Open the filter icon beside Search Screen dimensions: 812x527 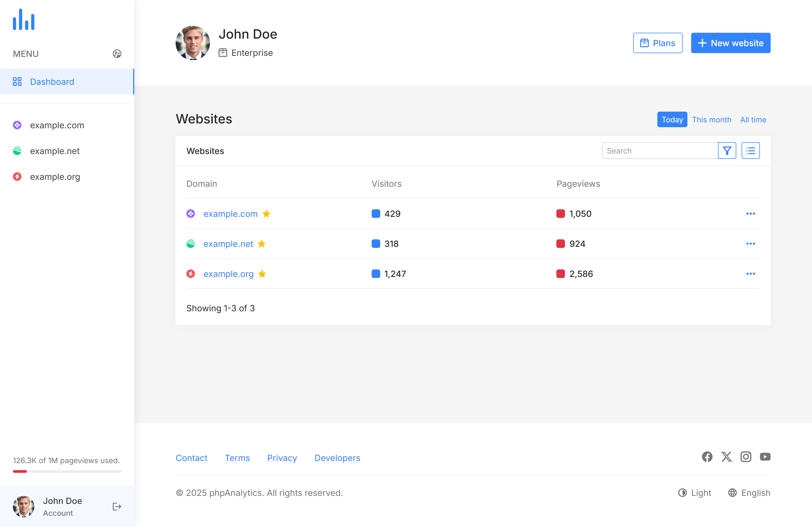click(727, 151)
